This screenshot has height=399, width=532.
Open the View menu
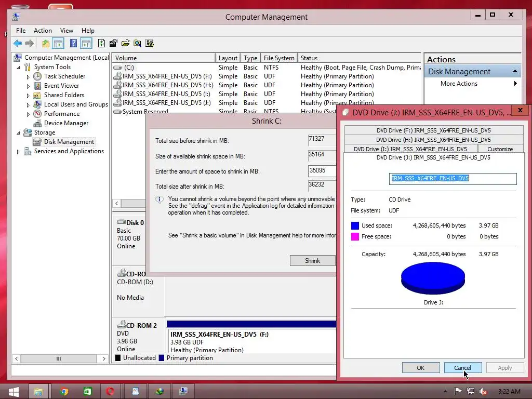[66, 31]
